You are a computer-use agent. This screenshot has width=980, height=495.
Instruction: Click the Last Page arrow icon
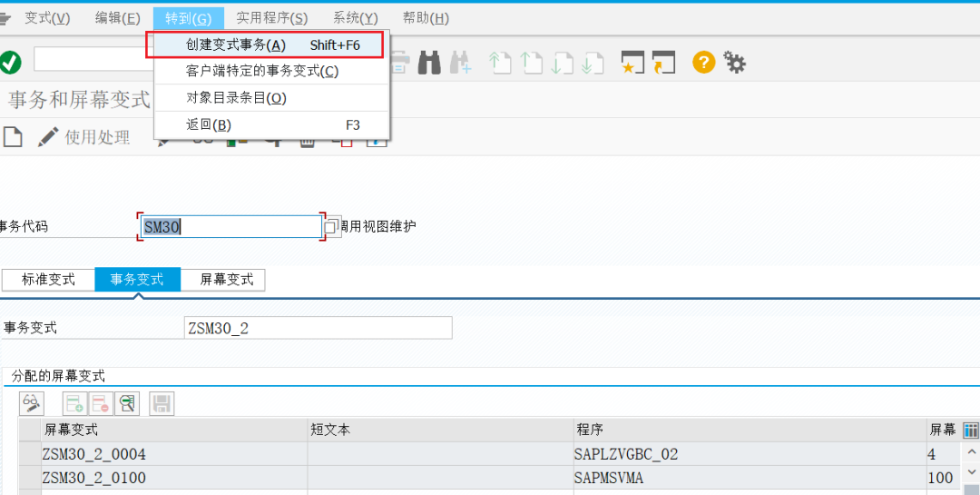(592, 64)
